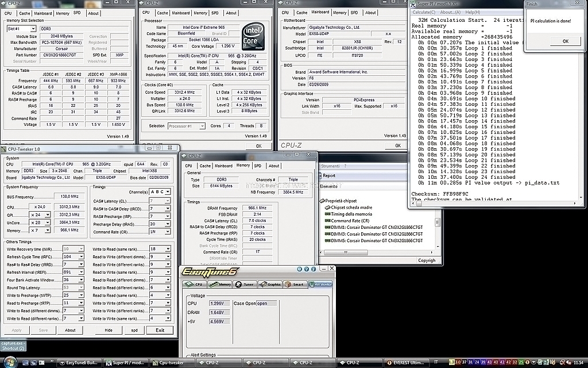Open the CPU tab icon in EasyTune6
The image size is (588, 368).
click(194, 284)
